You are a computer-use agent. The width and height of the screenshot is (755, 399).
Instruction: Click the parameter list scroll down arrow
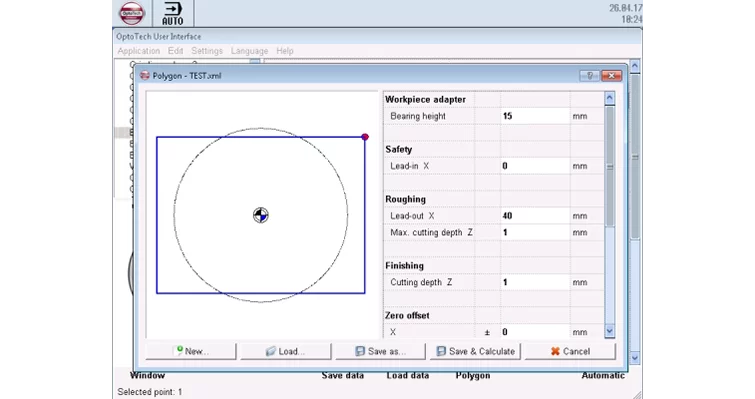pyautogui.click(x=610, y=331)
